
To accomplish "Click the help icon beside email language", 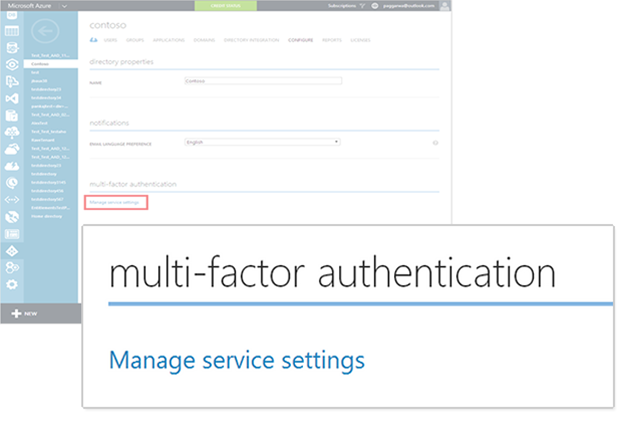I will 435,143.
